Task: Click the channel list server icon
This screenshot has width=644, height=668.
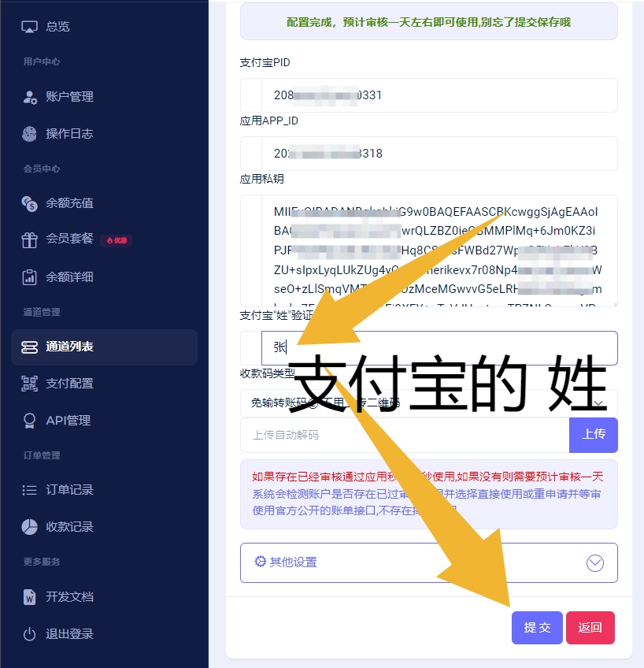Action: (x=29, y=347)
